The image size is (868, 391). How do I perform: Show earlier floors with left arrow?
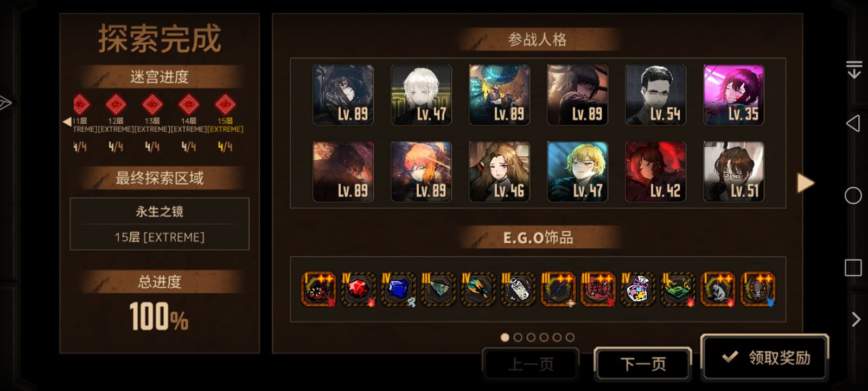[x=67, y=122]
